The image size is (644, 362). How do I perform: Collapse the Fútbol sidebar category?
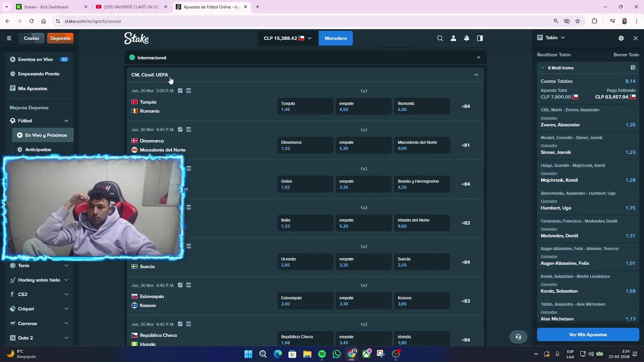[x=66, y=121]
